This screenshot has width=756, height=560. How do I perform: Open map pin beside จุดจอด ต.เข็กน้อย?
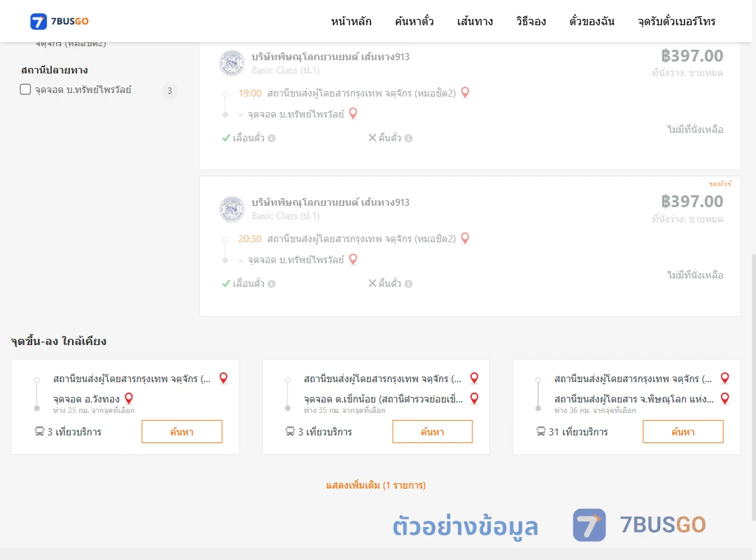point(475,398)
